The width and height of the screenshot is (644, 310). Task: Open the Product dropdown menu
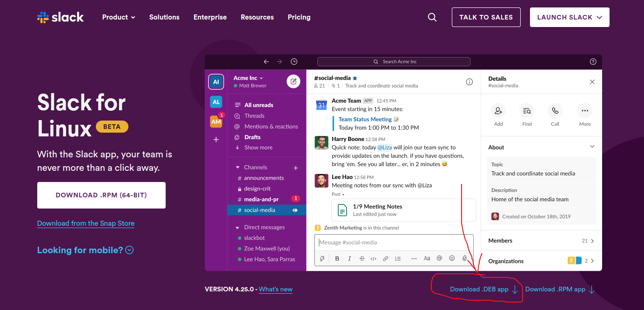point(119,17)
